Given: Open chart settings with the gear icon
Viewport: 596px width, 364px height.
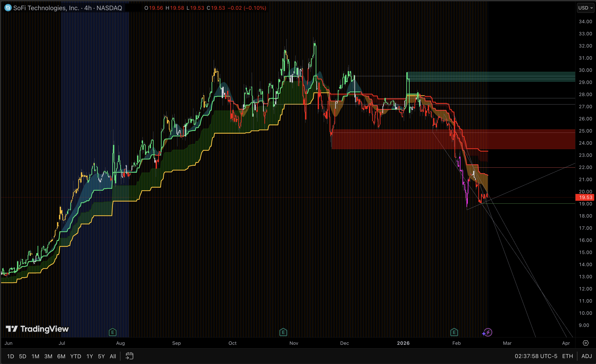Looking at the screenshot, I should point(586,343).
